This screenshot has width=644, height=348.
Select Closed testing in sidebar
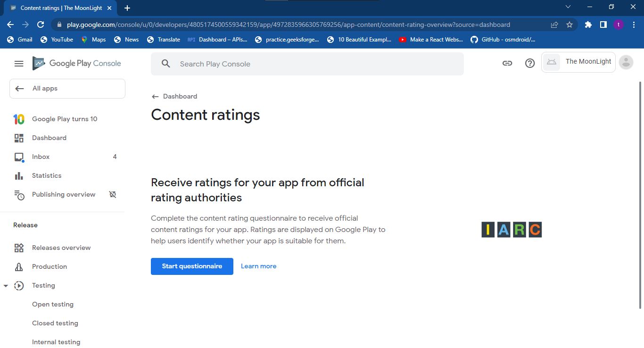tap(55, 323)
